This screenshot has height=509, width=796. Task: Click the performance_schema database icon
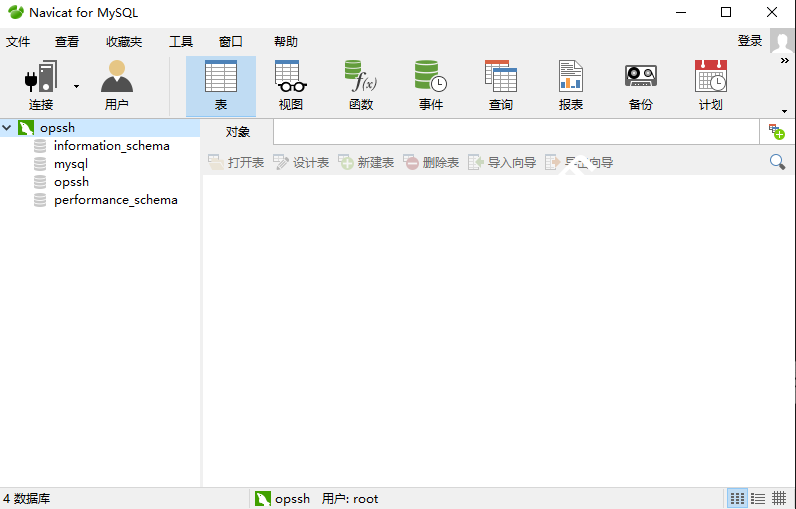click(x=40, y=200)
